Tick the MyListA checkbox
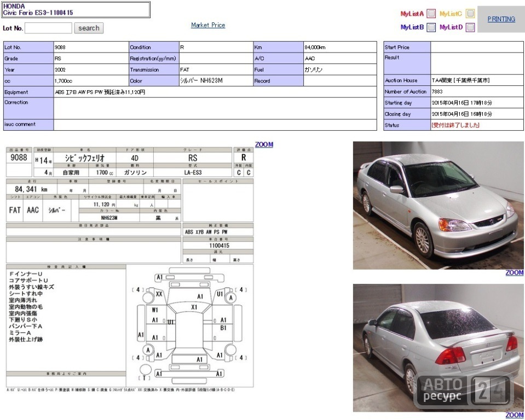This screenshot has height=420, width=525. click(431, 14)
